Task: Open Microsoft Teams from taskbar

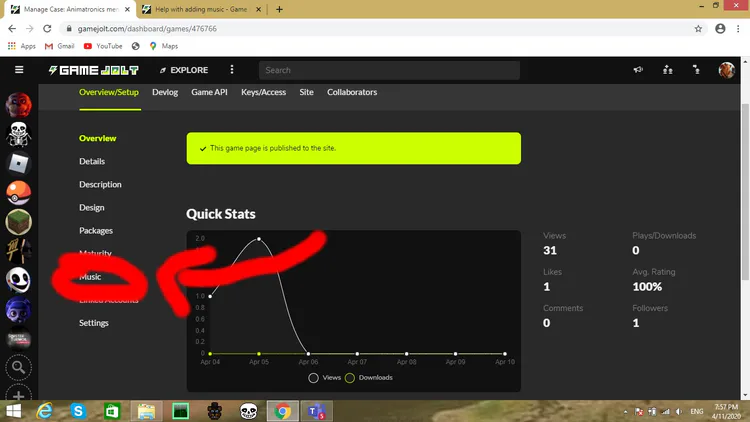Action: [x=316, y=411]
